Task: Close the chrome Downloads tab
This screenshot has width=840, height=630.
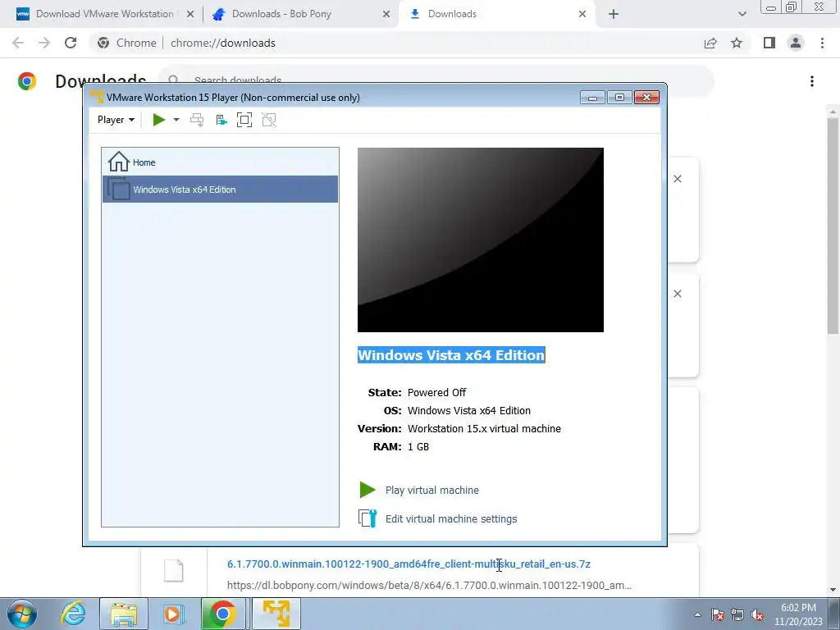Action: pyautogui.click(x=582, y=14)
